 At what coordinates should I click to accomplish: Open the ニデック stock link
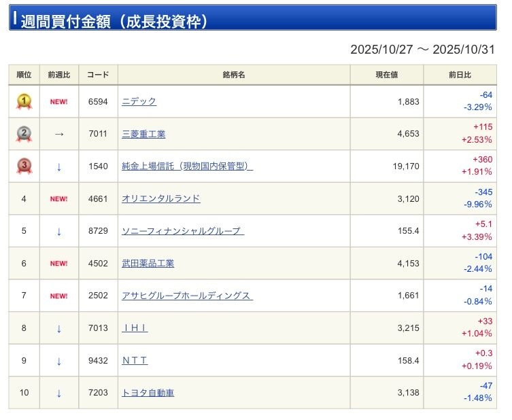(139, 102)
